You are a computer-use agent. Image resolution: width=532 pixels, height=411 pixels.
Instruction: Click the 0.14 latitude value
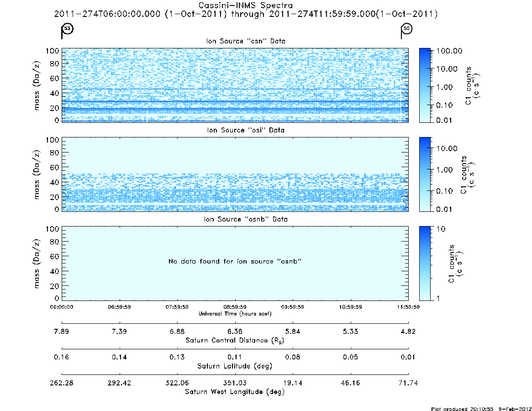(120, 357)
